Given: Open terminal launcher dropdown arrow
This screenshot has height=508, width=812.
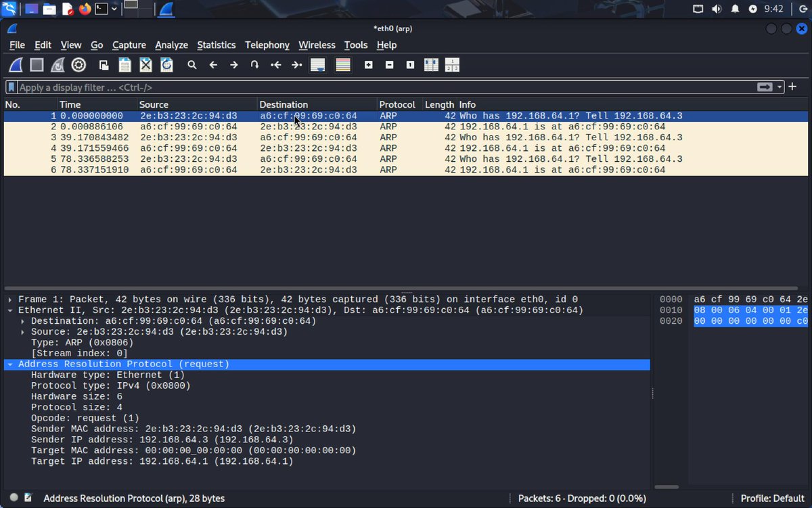Looking at the screenshot, I should [x=114, y=9].
